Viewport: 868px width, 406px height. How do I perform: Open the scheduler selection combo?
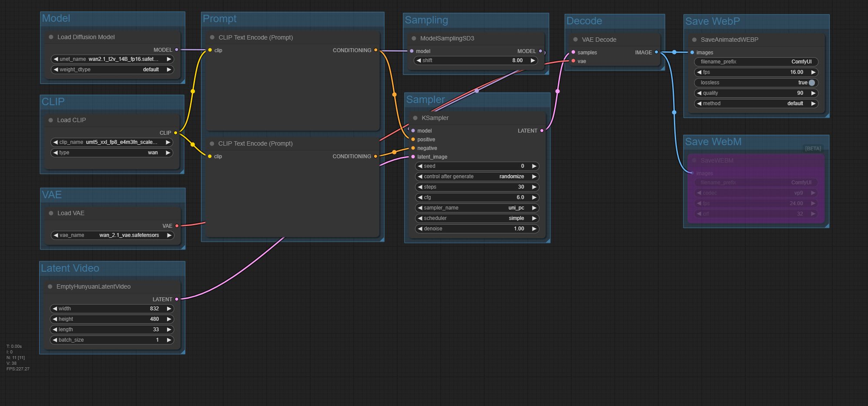pos(476,218)
